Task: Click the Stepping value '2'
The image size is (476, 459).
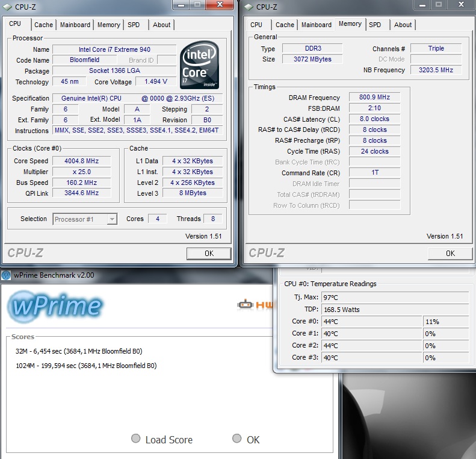Action: [207, 109]
